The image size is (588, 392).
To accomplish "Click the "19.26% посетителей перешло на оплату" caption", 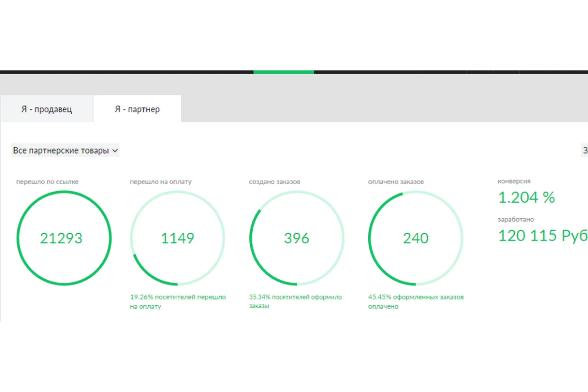I will click(x=178, y=301).
